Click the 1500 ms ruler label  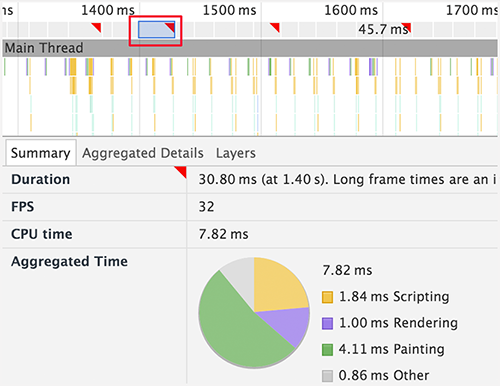coord(229,10)
